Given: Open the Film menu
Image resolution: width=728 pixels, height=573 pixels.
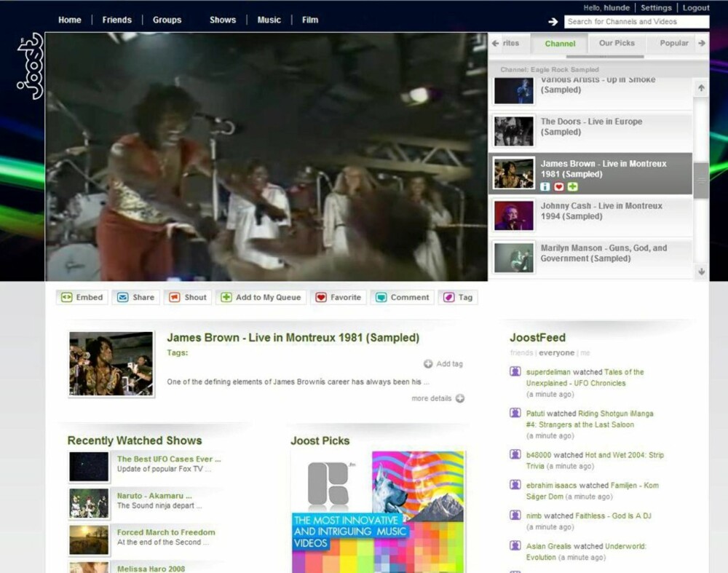Looking at the screenshot, I should tap(310, 20).
